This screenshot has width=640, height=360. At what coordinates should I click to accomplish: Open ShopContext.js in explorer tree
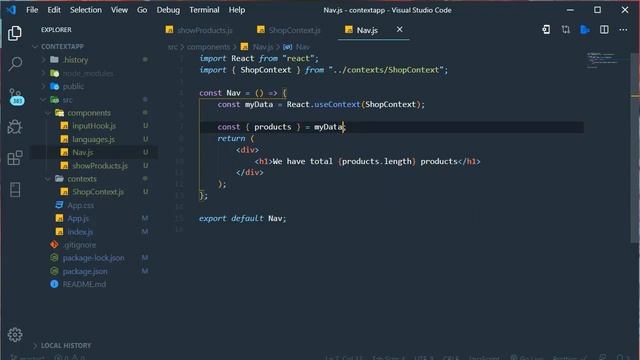[x=98, y=192]
